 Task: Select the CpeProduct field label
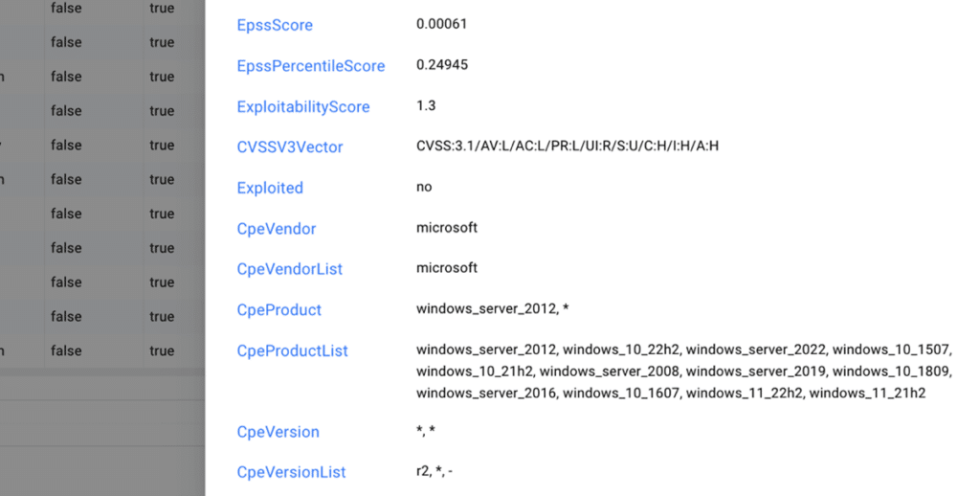pyautogui.click(x=278, y=310)
